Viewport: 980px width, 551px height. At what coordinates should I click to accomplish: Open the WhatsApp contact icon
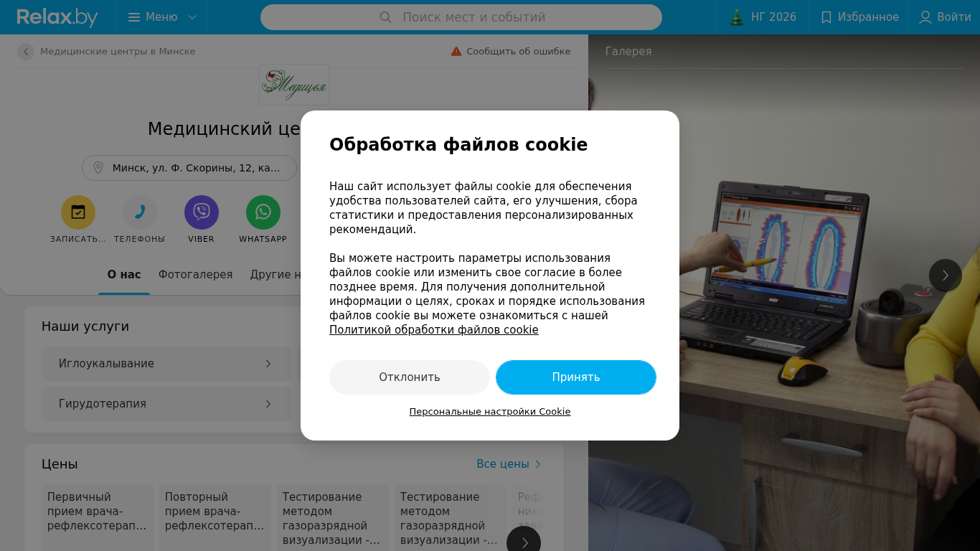pyautogui.click(x=263, y=212)
